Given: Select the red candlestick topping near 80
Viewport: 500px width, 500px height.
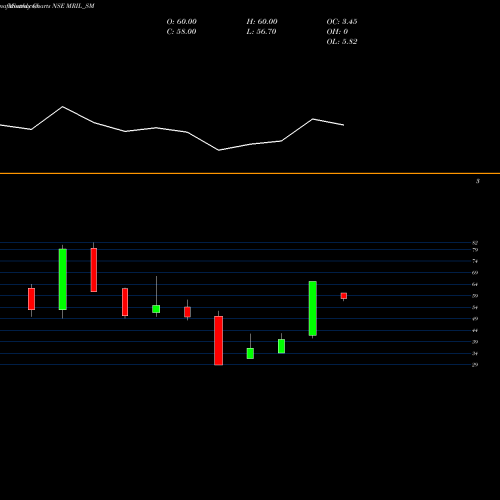Looking at the screenshot, I should click(94, 270).
